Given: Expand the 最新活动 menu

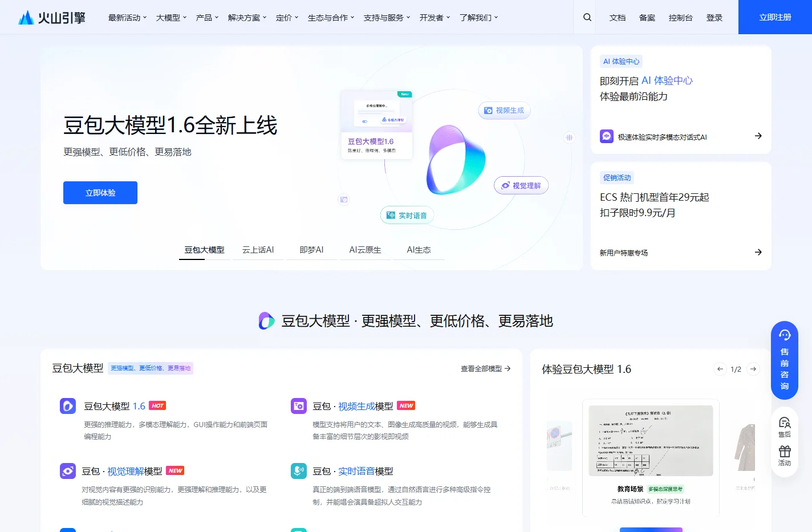Looking at the screenshot, I should [x=128, y=18].
